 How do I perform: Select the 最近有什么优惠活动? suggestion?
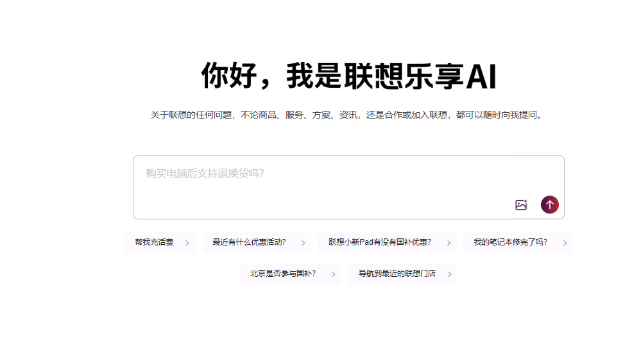(x=256, y=243)
